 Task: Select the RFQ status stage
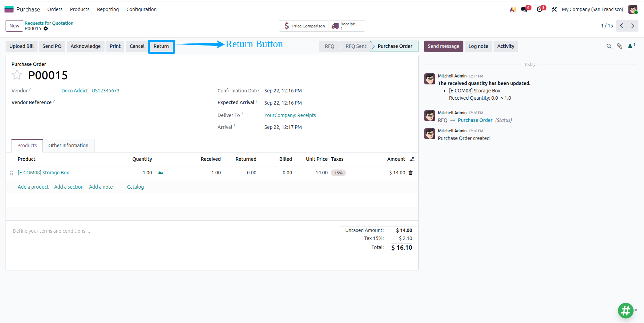point(329,46)
